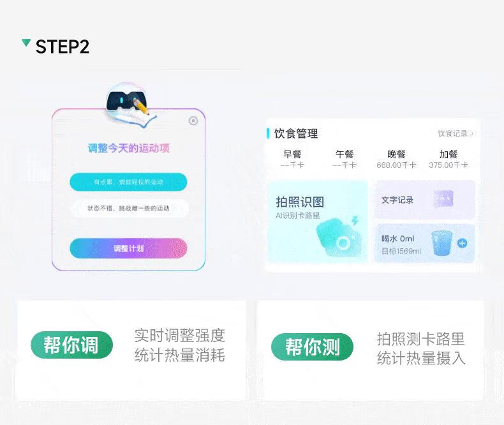Select the 午餐 meal tab
The height and width of the screenshot is (425, 504).
pos(345,159)
